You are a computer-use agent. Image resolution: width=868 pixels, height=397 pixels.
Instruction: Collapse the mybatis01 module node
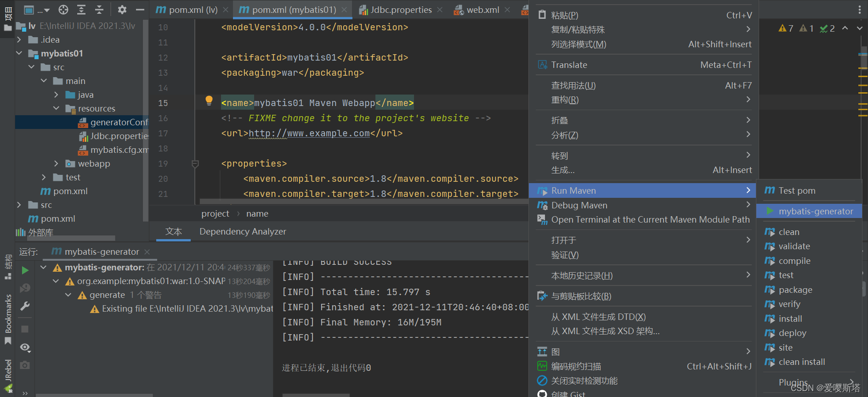[19, 53]
